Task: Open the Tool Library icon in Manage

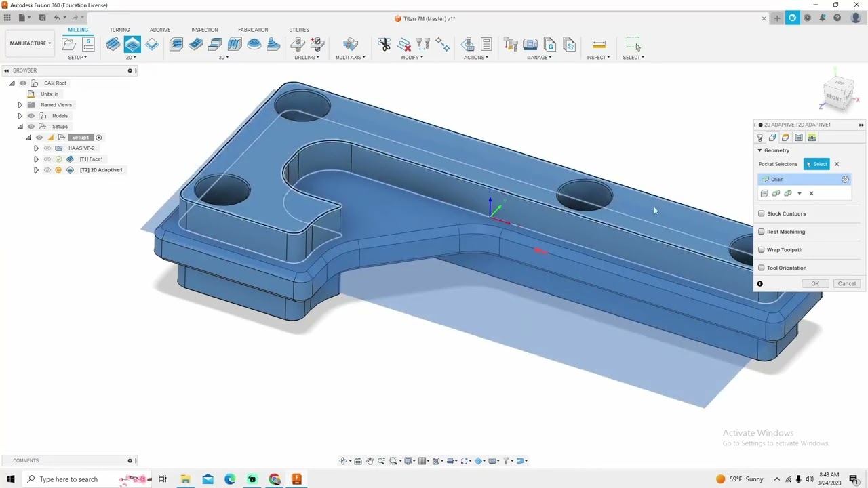Action: click(511, 44)
